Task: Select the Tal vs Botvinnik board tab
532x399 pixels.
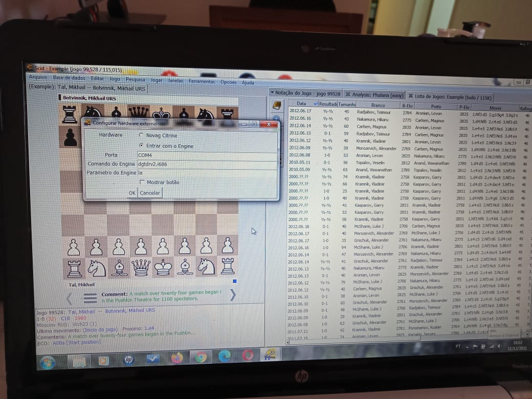Action: coord(87,88)
